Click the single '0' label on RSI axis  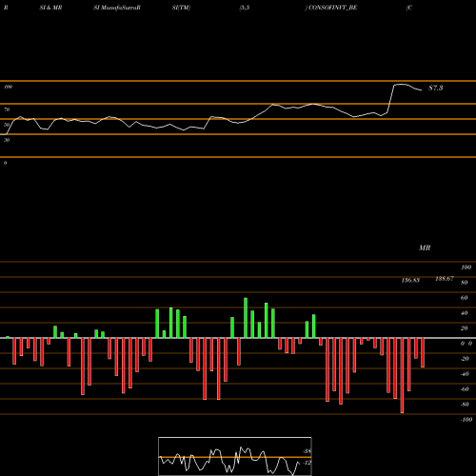(5, 163)
